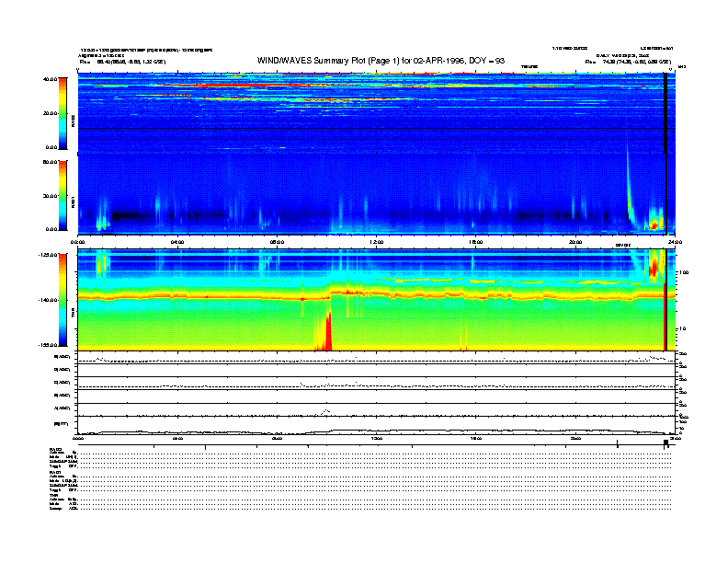The width and height of the screenshot is (728, 563).
Task: Click the 40.00 label on RAD2 color scale
Action: 50,79
